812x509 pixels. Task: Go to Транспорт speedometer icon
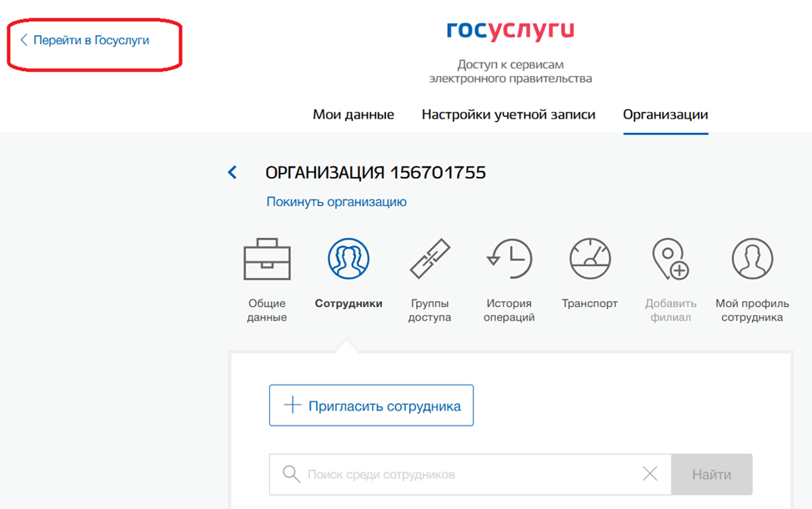[589, 260]
